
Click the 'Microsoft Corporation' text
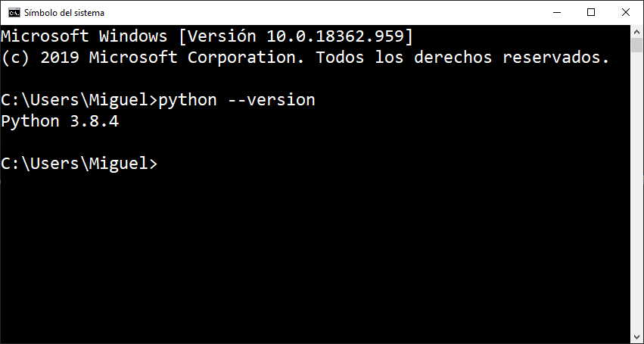coord(197,58)
